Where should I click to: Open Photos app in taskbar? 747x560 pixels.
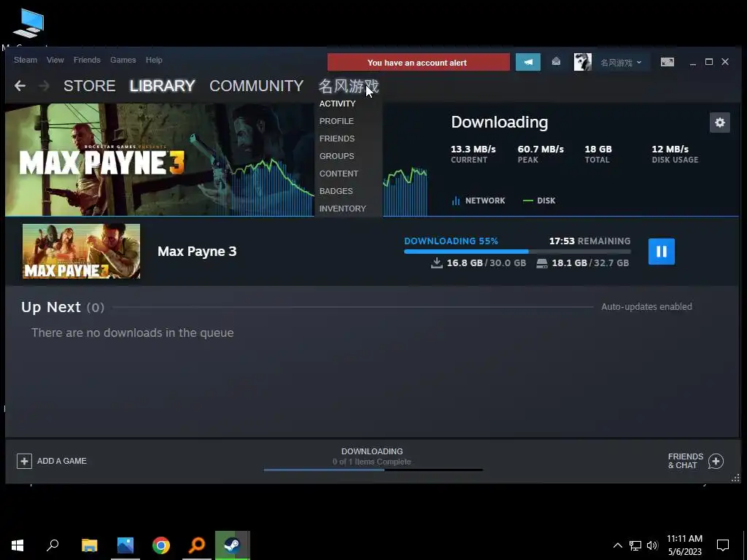(125, 545)
